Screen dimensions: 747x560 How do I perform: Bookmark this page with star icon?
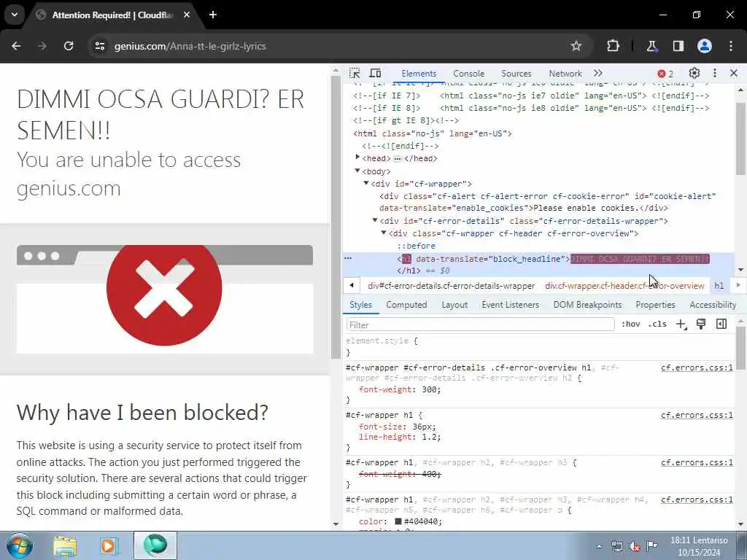click(x=576, y=46)
